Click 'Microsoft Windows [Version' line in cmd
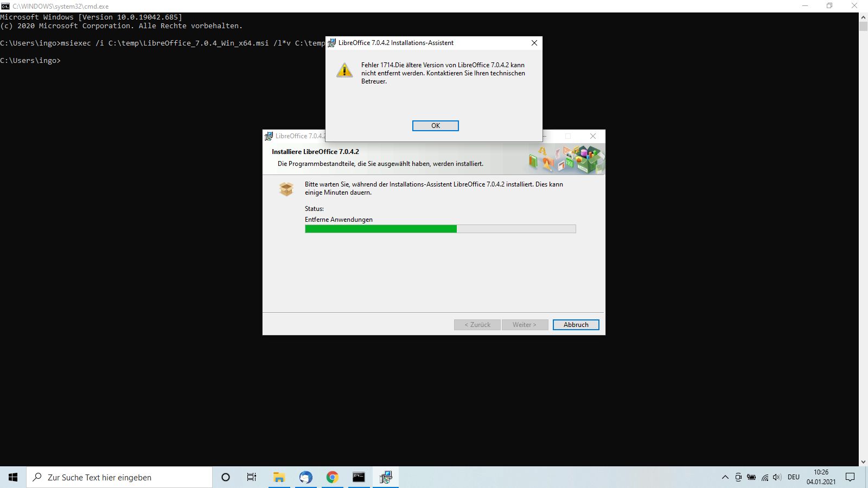This screenshot has width=868, height=488. pyautogui.click(x=91, y=17)
